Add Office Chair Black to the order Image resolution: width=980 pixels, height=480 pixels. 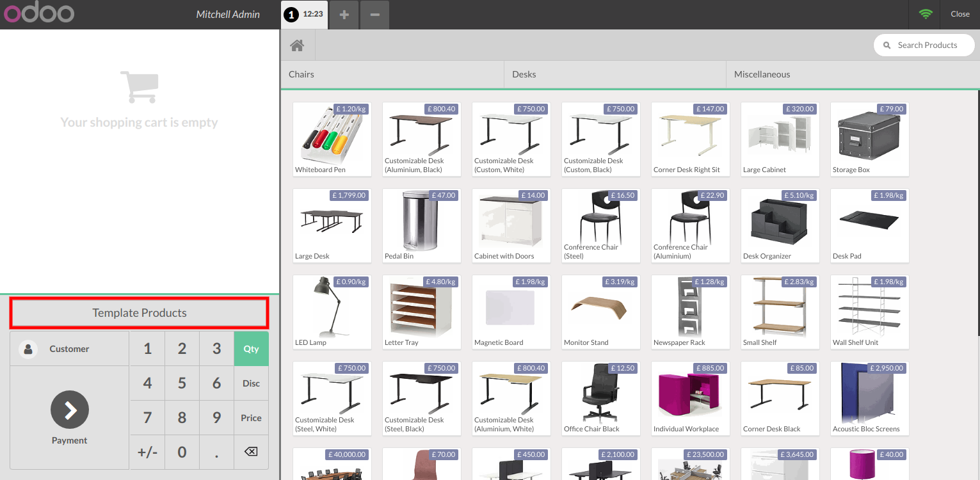click(x=601, y=398)
